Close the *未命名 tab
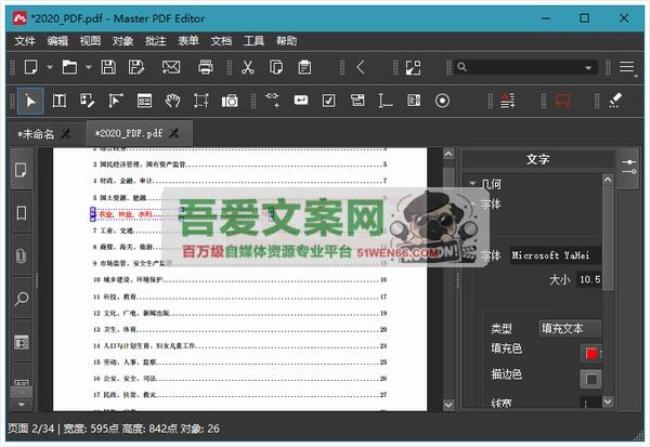This screenshot has height=447, width=650. coord(65,134)
